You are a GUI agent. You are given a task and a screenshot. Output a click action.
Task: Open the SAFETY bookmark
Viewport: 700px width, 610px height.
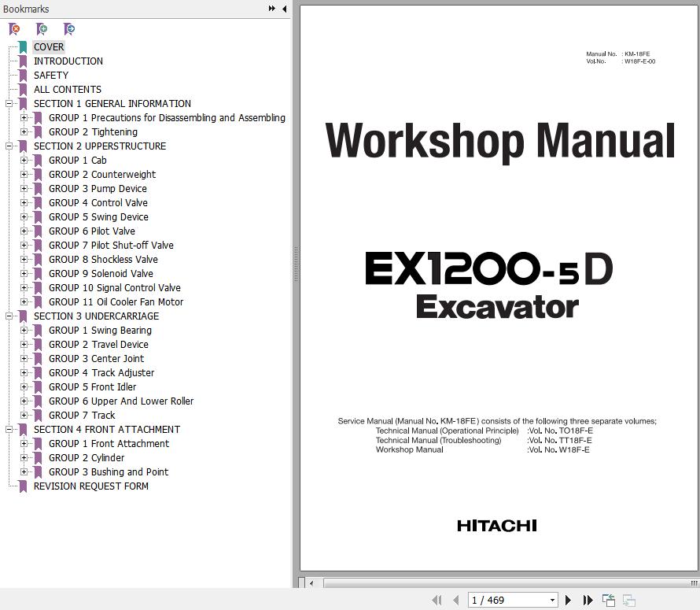tap(51, 76)
